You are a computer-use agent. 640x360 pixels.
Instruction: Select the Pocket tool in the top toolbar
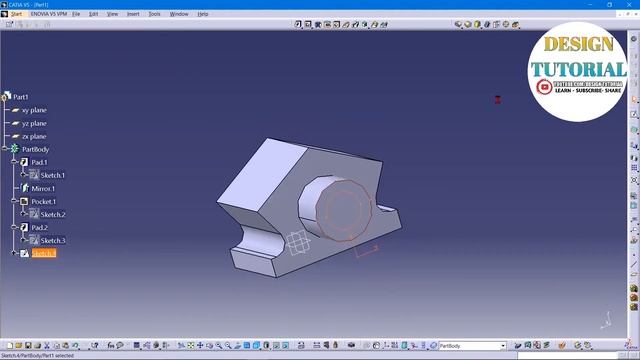tap(308, 24)
